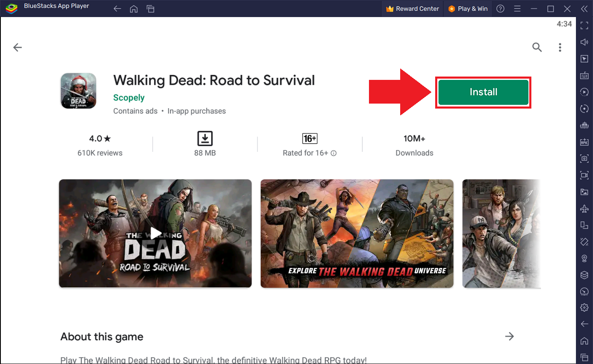Click the rotate screen sidebar icon
This screenshot has width=593, height=364.
click(584, 225)
